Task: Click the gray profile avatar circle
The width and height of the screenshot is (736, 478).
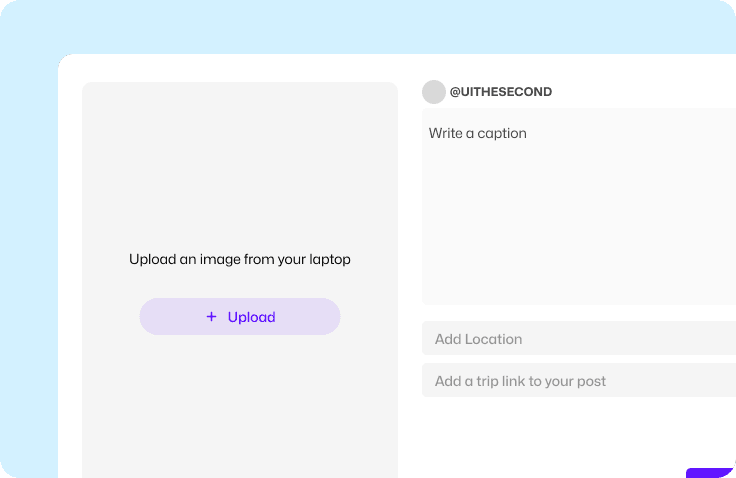Action: pos(433,92)
